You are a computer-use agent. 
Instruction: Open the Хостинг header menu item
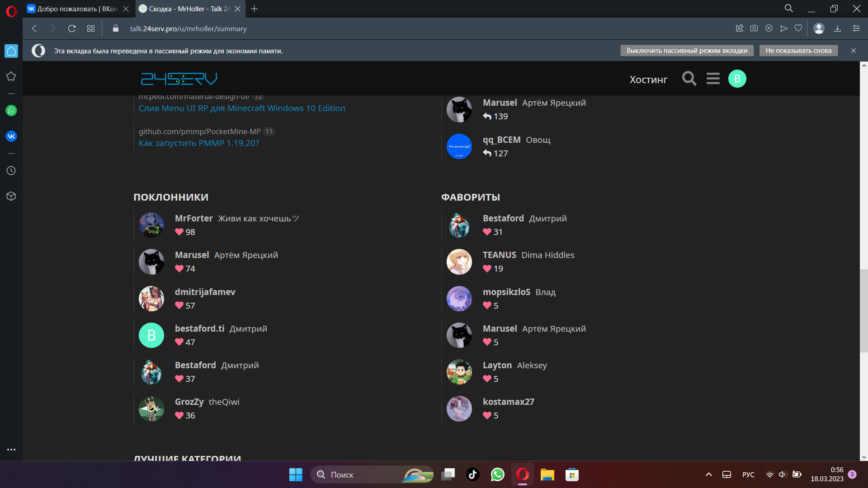click(x=648, y=80)
